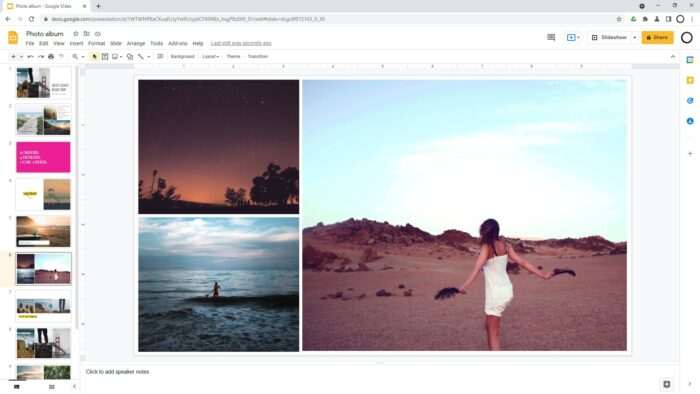Switch to filmstrip view at bottom left
Screen dimensions: 700x394
click(17, 386)
